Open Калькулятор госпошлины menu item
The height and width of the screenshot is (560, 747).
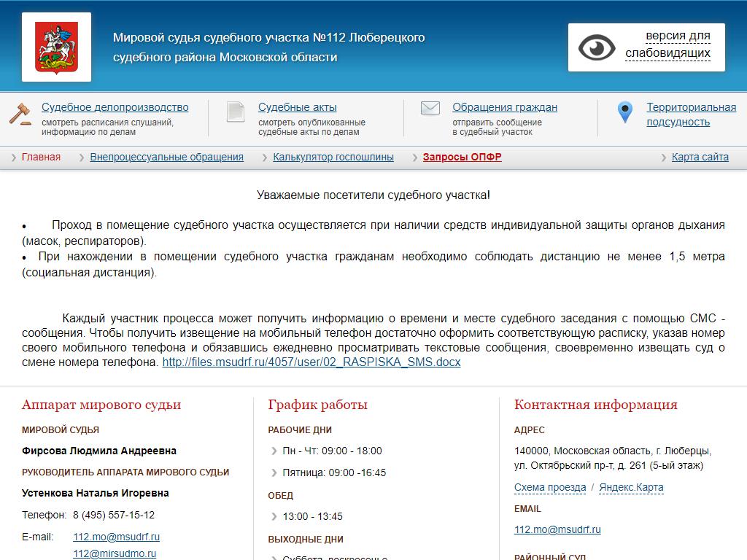(333, 157)
